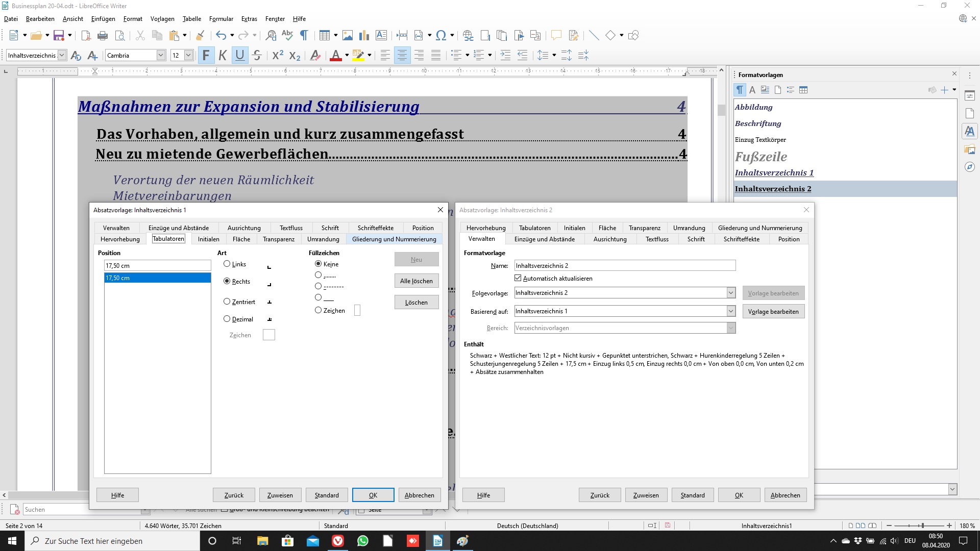Apply subscript X₂ icon
Viewport: 980px width, 551px height.
pos(295,55)
